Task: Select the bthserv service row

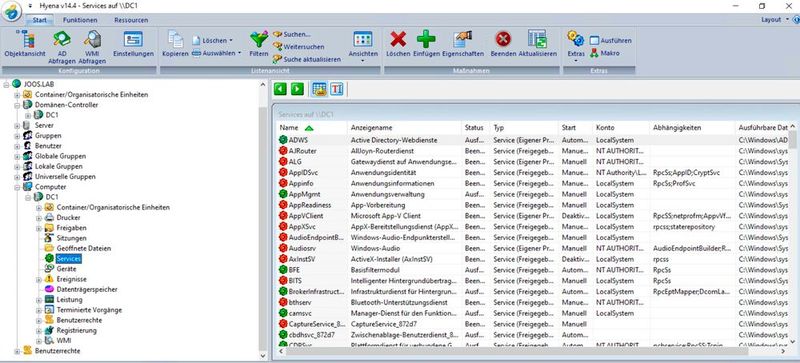Action: tap(533, 302)
